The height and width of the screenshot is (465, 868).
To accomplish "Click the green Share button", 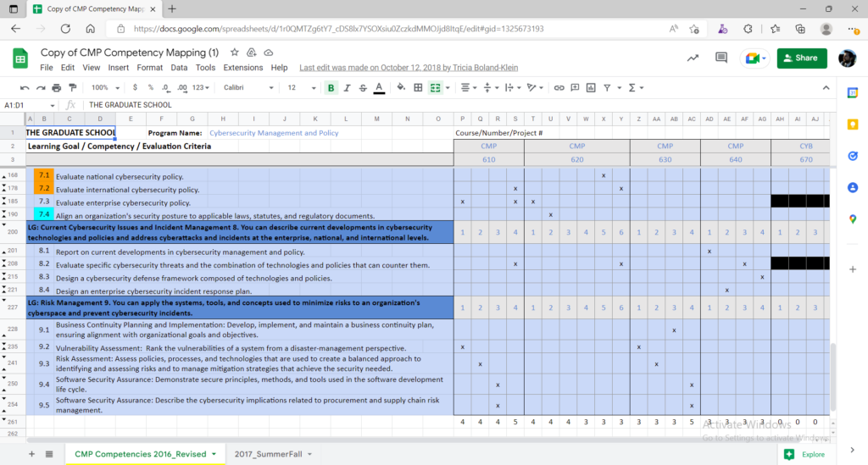I will point(801,58).
